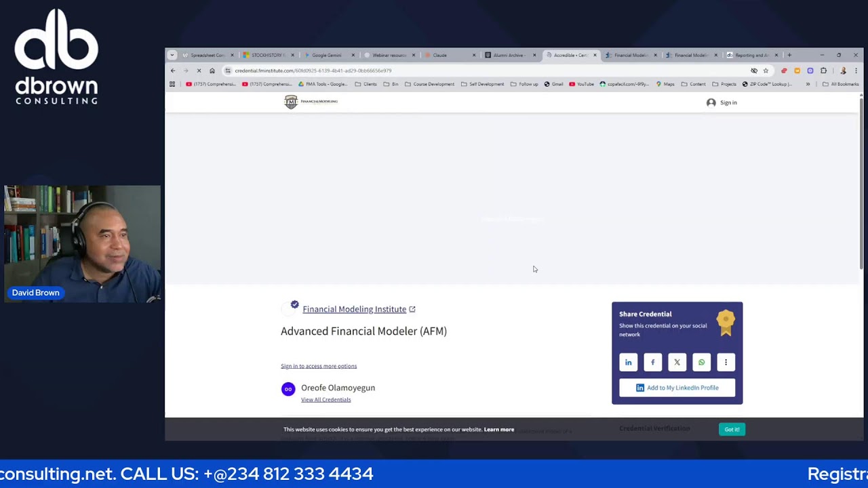868x488 pixels.
Task: Switch to Reporting and An… tab
Action: (x=752, y=55)
